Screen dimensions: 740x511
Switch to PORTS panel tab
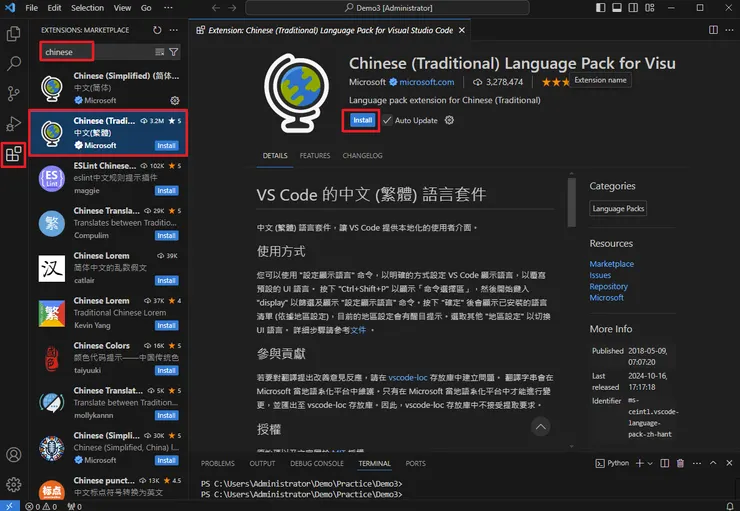[415, 463]
